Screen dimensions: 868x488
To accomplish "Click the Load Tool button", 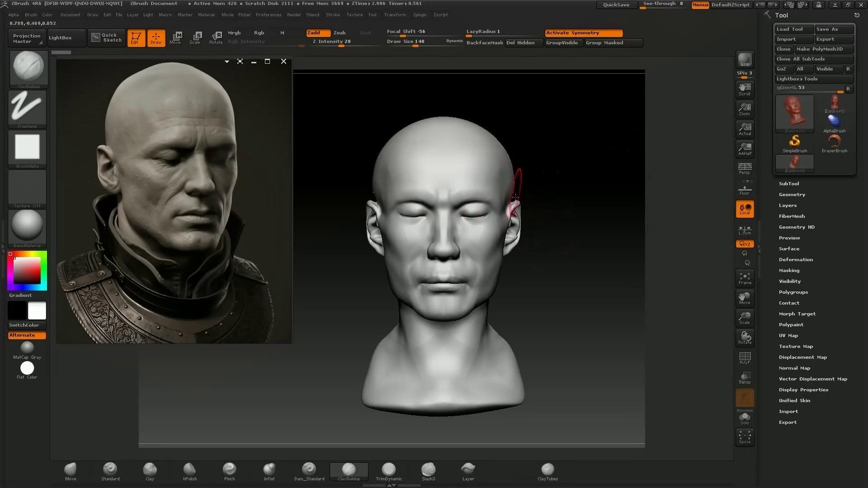I will click(794, 29).
